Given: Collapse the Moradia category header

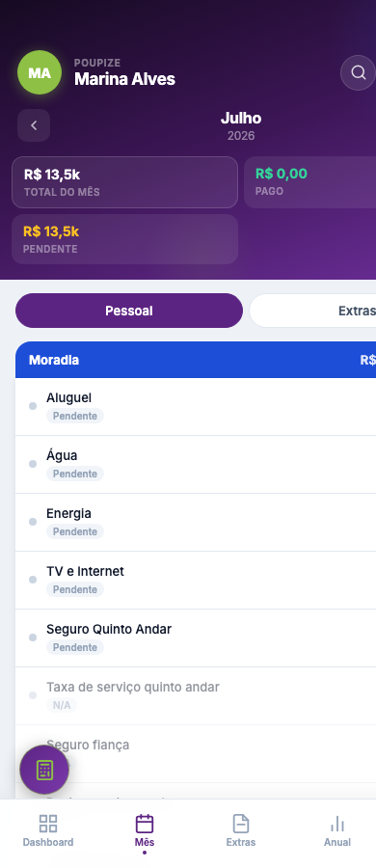Looking at the screenshot, I should 196,360.
